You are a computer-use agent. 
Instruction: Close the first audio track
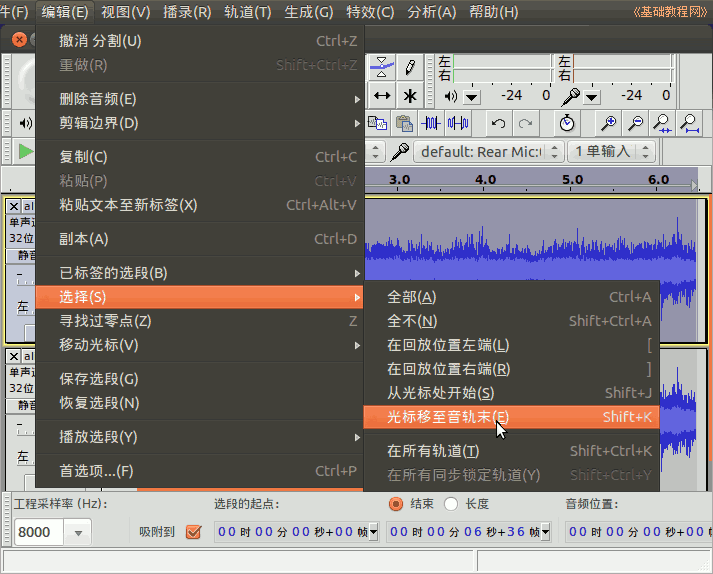tap(14, 206)
